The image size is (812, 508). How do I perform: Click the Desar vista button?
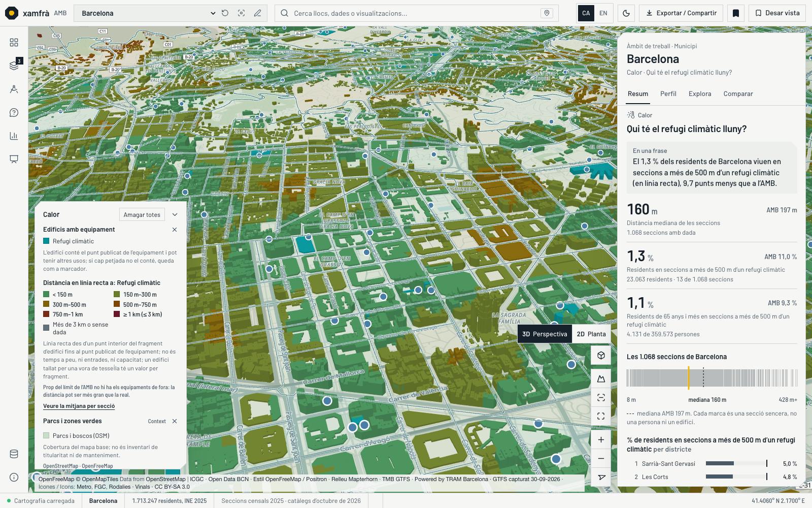click(x=777, y=13)
